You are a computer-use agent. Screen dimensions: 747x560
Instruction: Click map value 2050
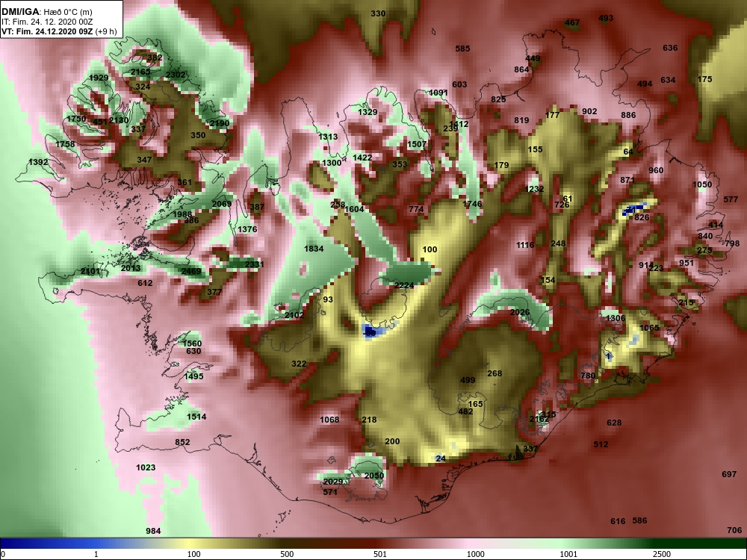point(374,476)
